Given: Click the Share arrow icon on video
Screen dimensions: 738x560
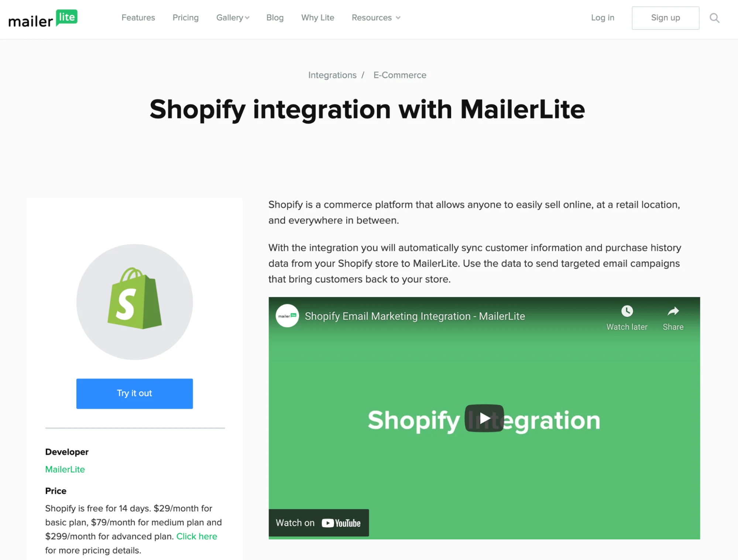Looking at the screenshot, I should click(x=673, y=311).
